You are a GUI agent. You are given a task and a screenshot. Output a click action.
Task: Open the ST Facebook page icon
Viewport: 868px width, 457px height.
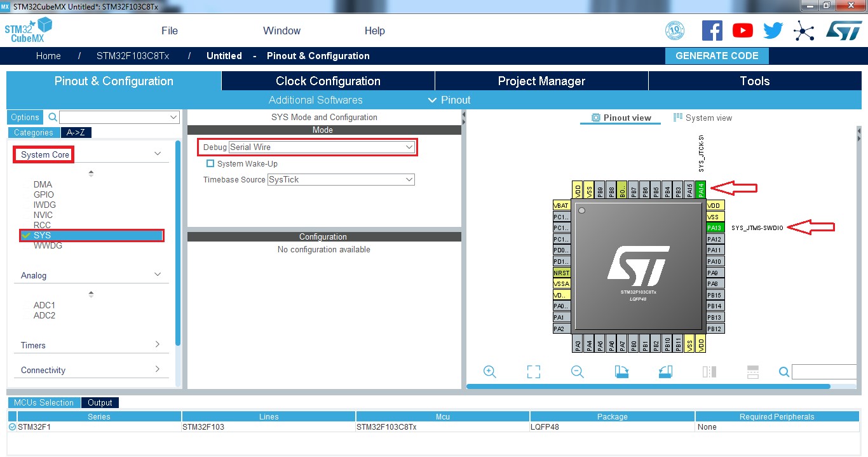pos(712,30)
